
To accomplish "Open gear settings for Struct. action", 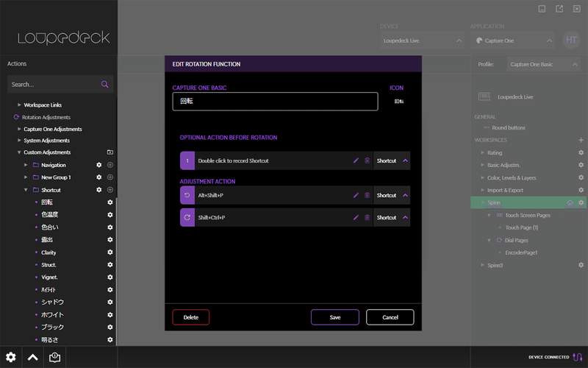I will (x=110, y=265).
